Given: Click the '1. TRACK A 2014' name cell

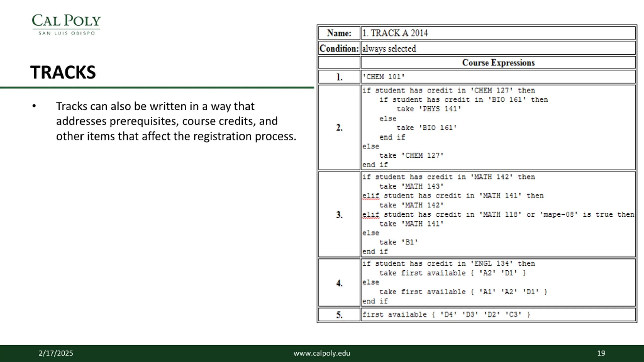Looking at the screenshot, I should (x=498, y=33).
